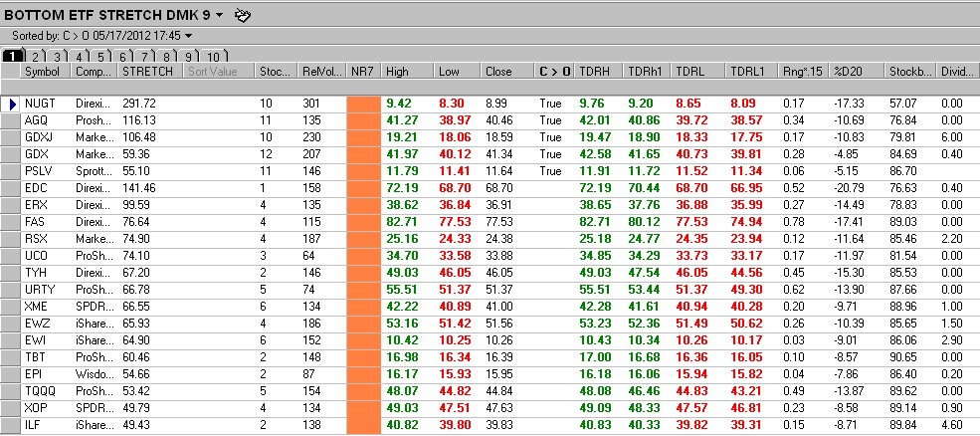This screenshot has width=980, height=436.
Task: Click the blue row pointer arrow beside NUGT
Action: click(13, 104)
